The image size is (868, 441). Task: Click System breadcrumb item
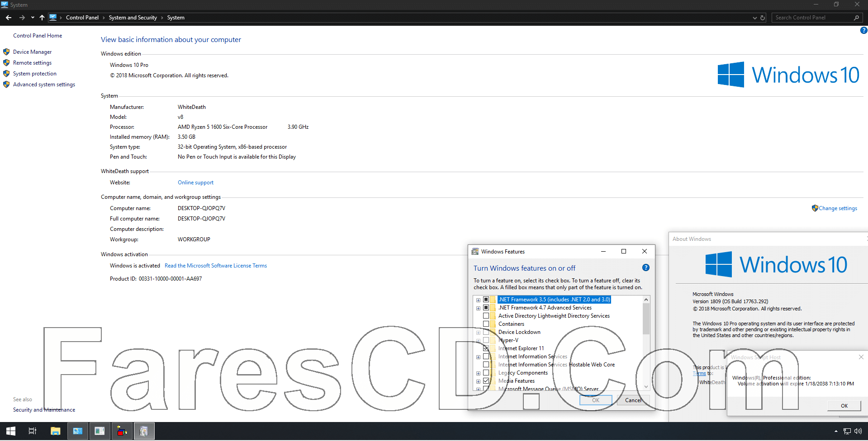point(175,18)
